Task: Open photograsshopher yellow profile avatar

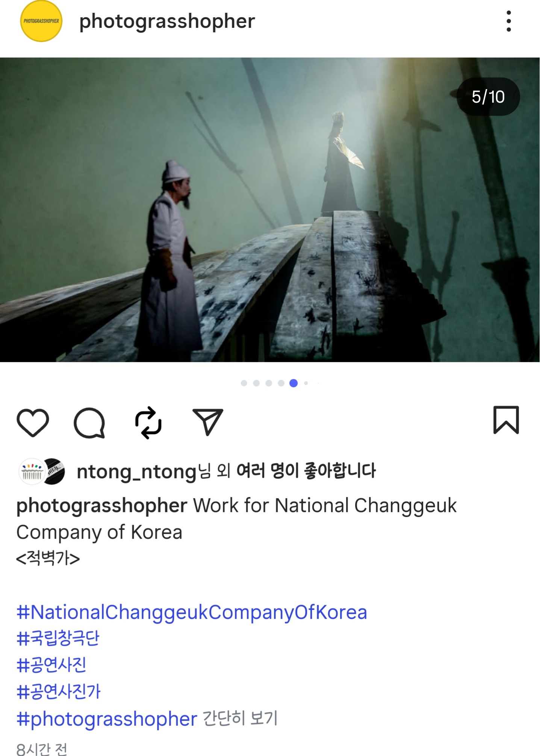Action: point(41,21)
